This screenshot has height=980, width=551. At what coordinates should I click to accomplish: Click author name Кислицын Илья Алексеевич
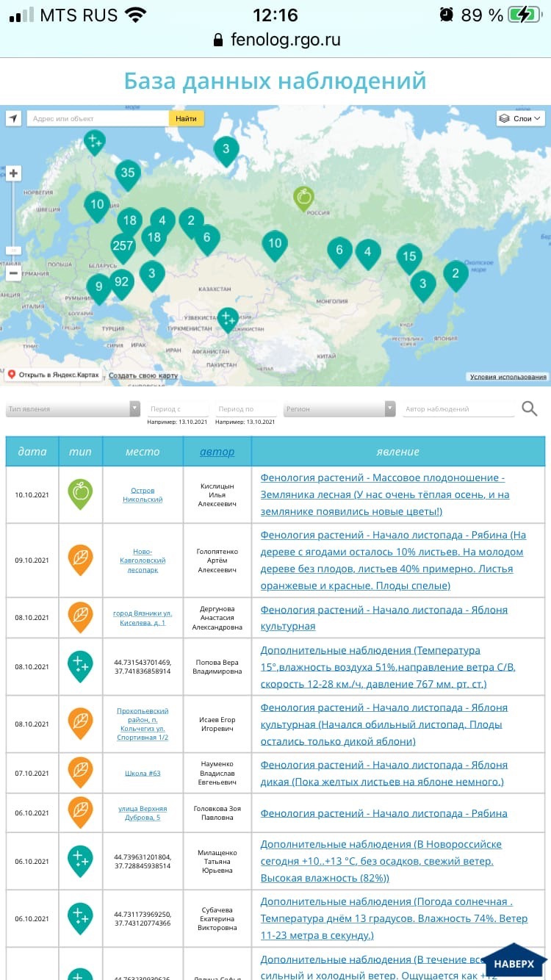click(217, 495)
